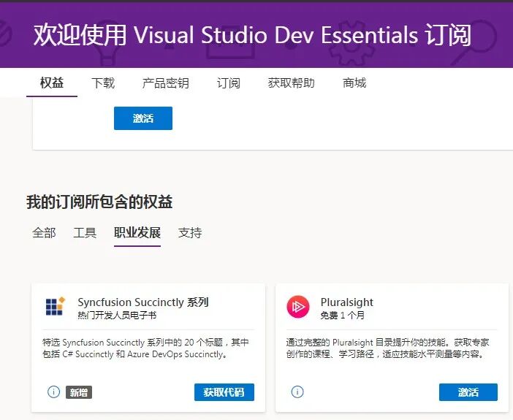Click the Syncfusion Succinctly 系列 title

[143, 302]
